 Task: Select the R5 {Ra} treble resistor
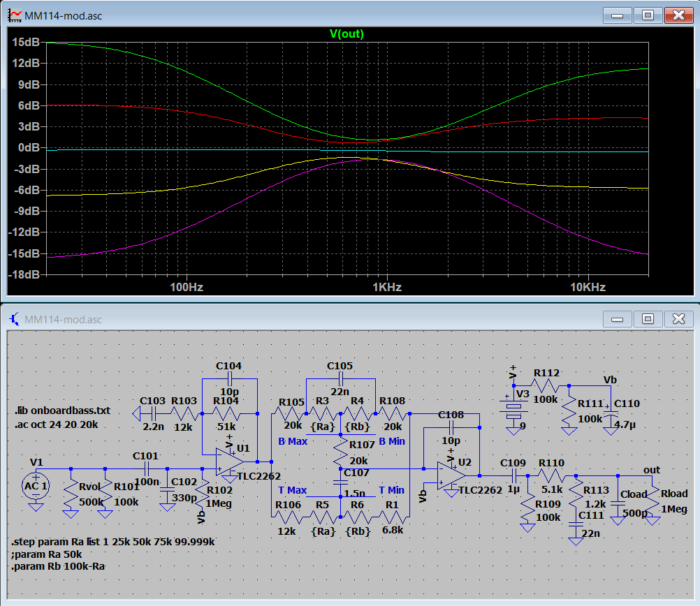tap(323, 517)
